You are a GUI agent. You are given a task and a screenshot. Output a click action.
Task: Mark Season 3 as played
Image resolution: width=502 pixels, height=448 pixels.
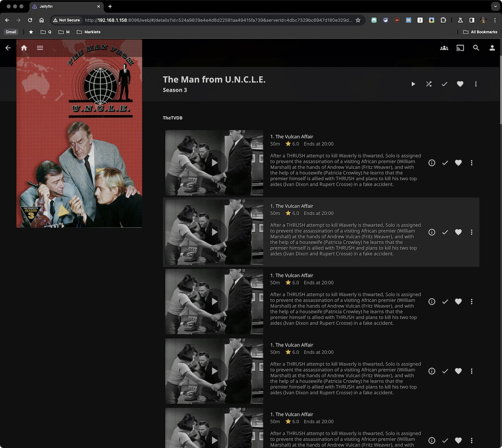tap(444, 84)
